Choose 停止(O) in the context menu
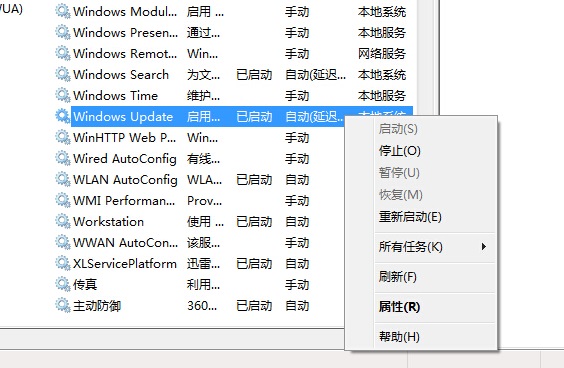This screenshot has height=368, width=564. pyautogui.click(x=400, y=150)
